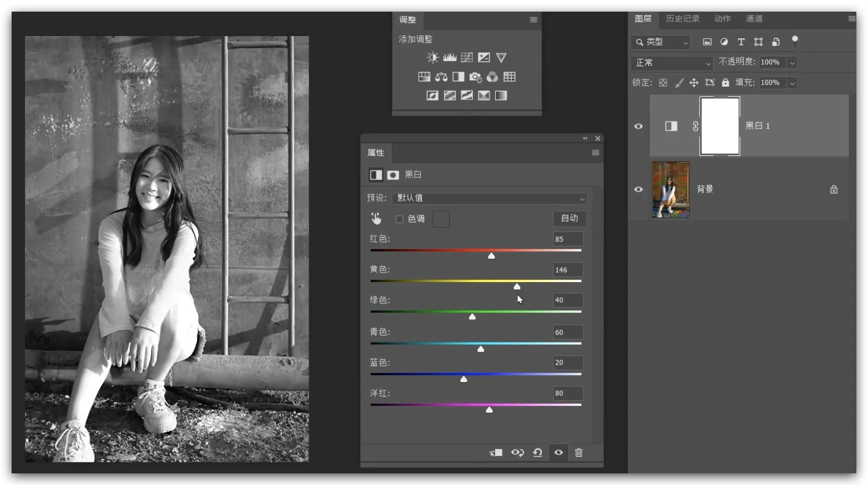Delete the adjustment layer with trash icon
Viewport: 868px width, 485px height.
pyautogui.click(x=579, y=452)
